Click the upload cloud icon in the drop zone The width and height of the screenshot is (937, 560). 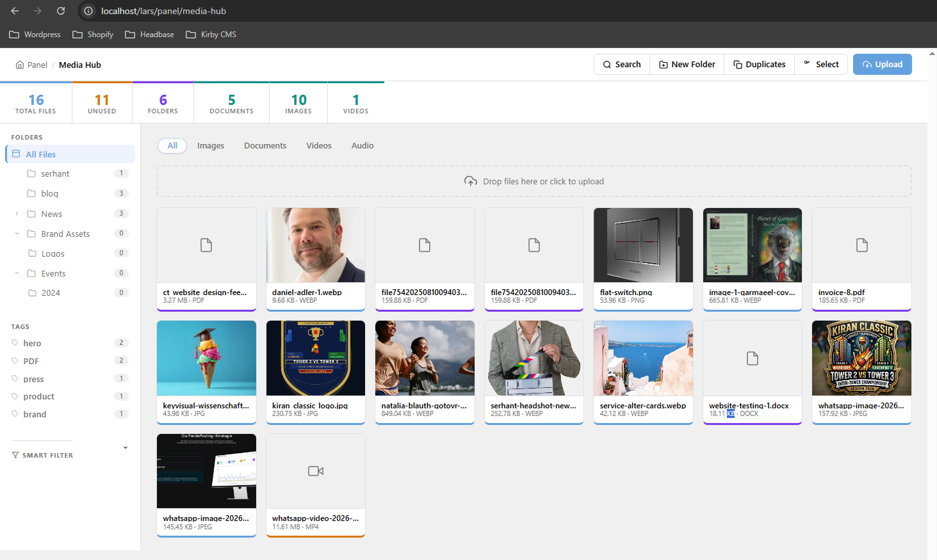471,181
